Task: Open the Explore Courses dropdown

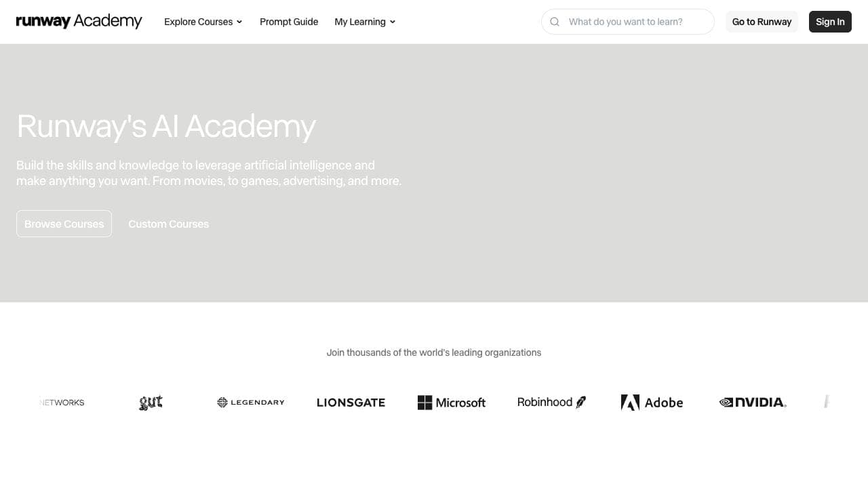Action: click(x=203, y=22)
